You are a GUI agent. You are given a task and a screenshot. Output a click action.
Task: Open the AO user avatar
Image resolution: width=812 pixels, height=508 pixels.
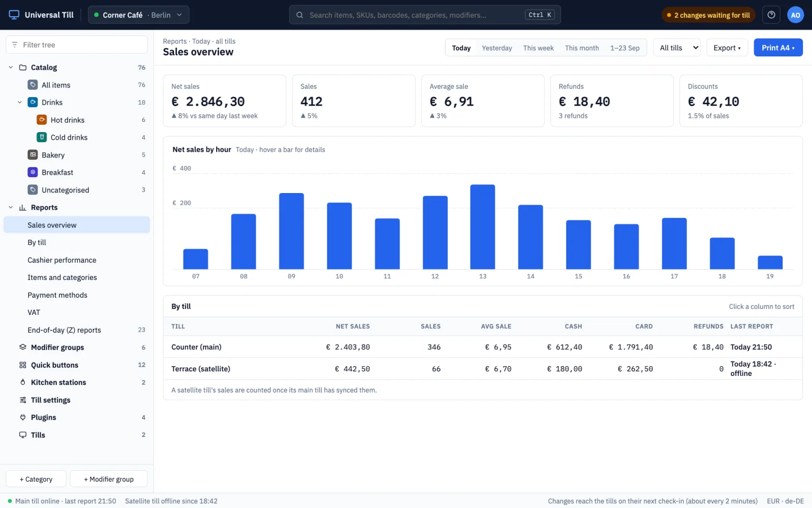pos(795,15)
